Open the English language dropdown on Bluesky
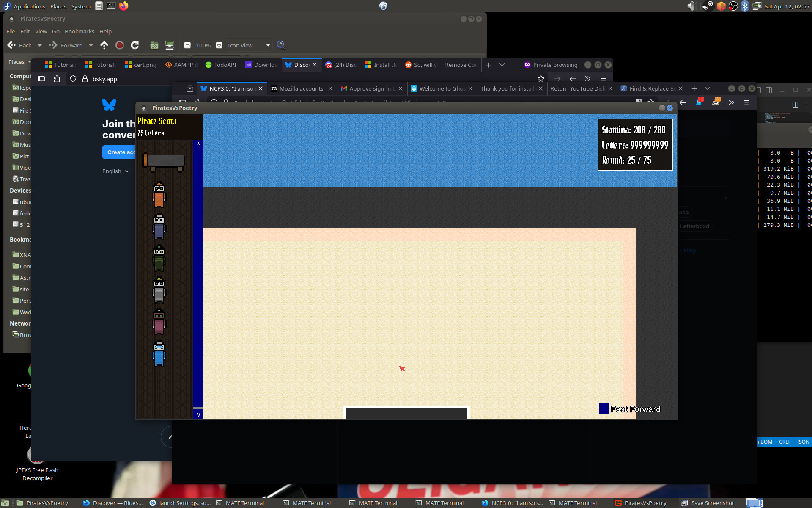The width and height of the screenshot is (812, 508). point(116,171)
